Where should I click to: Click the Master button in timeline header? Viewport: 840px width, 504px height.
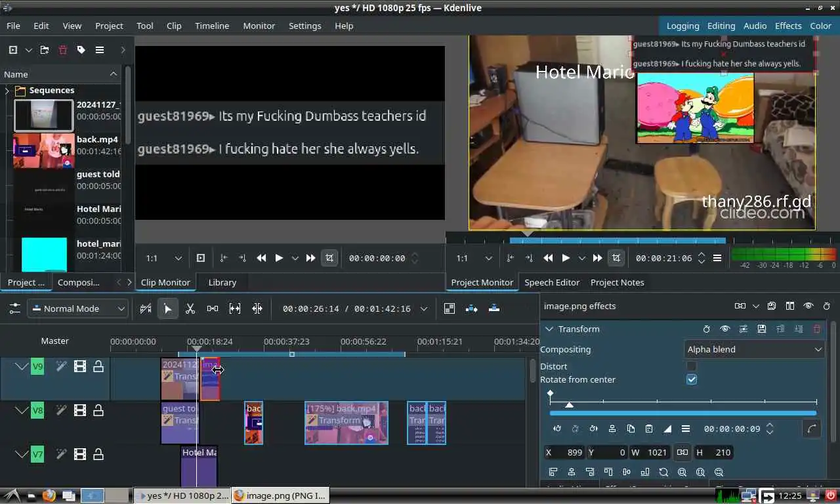[55, 341]
